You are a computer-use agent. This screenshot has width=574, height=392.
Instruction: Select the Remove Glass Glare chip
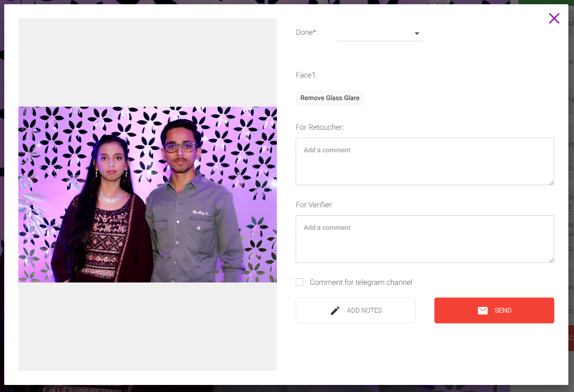[330, 98]
